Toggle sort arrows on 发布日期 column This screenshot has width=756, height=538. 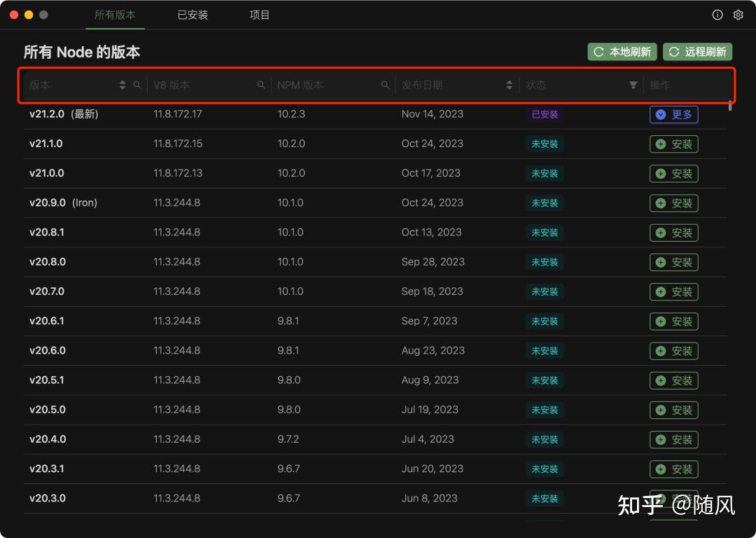[x=509, y=85]
